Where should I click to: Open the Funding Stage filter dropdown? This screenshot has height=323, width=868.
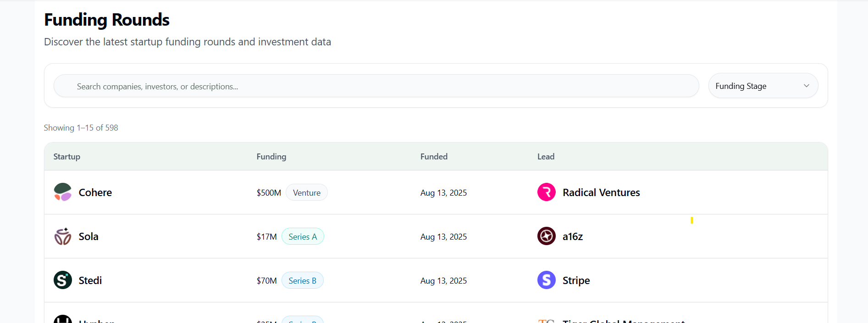click(x=763, y=86)
